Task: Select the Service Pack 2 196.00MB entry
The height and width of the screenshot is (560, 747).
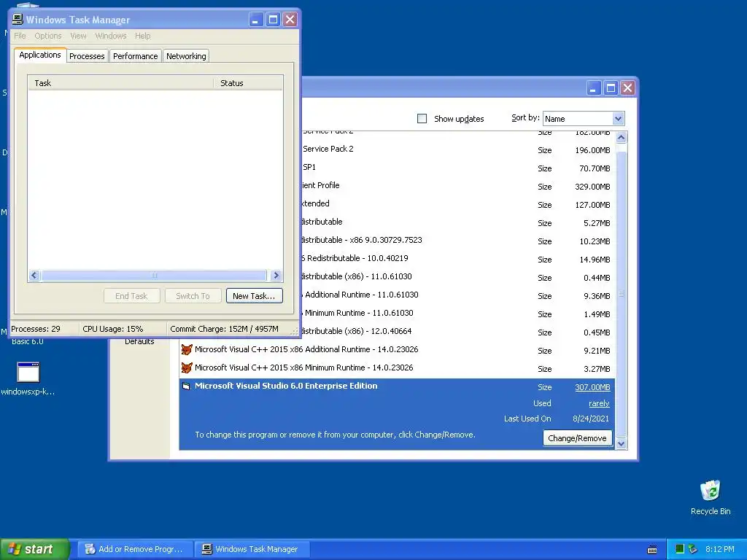Action: tap(457, 149)
